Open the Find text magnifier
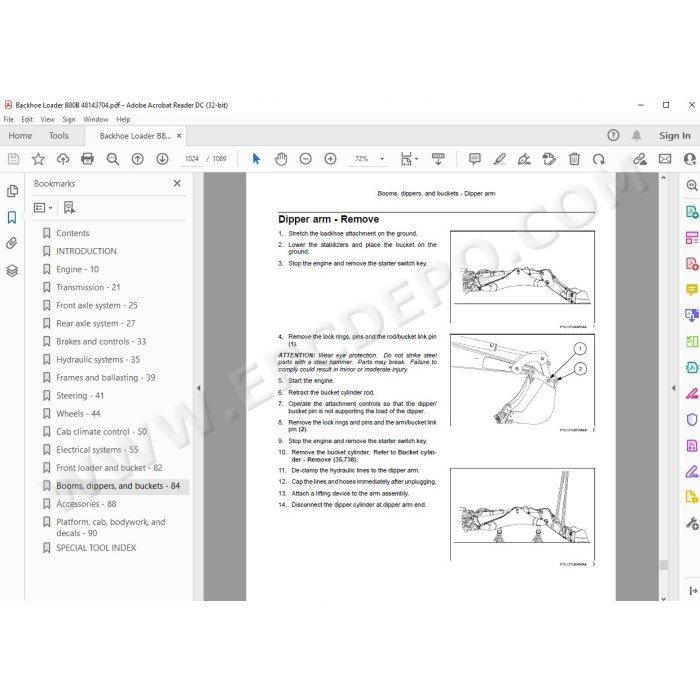The width and height of the screenshot is (700, 700). (112, 159)
